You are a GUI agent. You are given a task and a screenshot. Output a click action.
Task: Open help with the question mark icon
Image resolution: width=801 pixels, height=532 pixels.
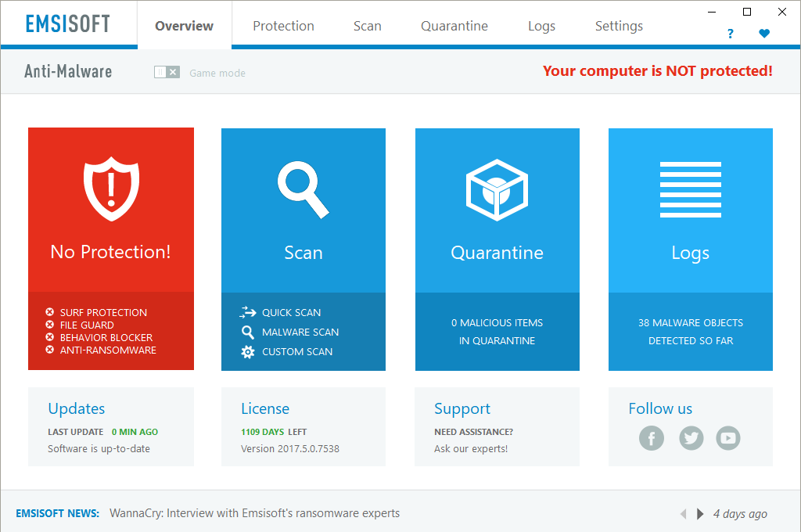coord(731,34)
